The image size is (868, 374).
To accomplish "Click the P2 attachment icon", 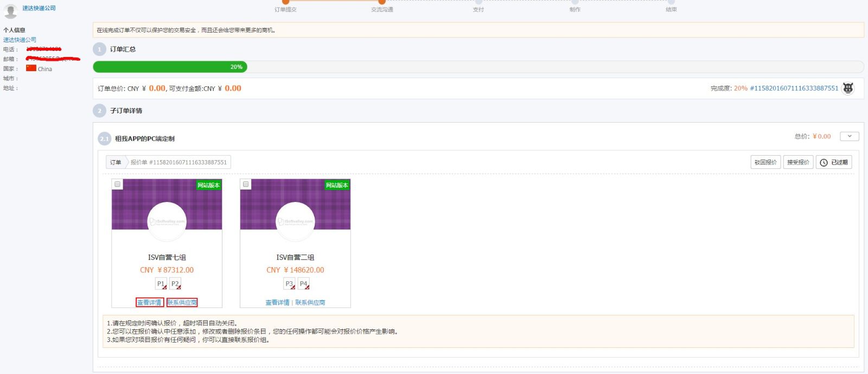I will [x=175, y=284].
